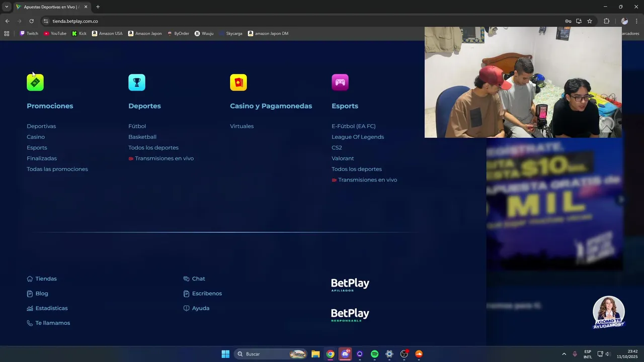Click the BetPlay Afiliados logo
The width and height of the screenshot is (644, 362).
pyautogui.click(x=350, y=285)
